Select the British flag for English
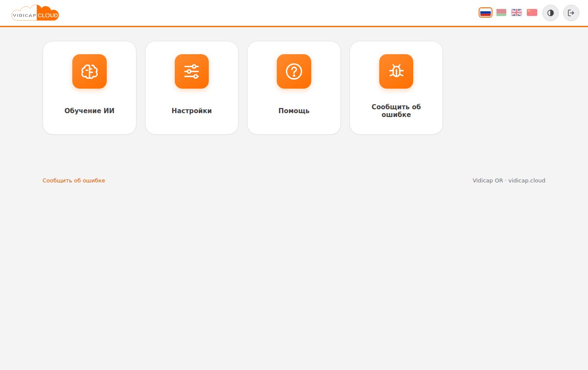The height and width of the screenshot is (370, 588). point(517,12)
